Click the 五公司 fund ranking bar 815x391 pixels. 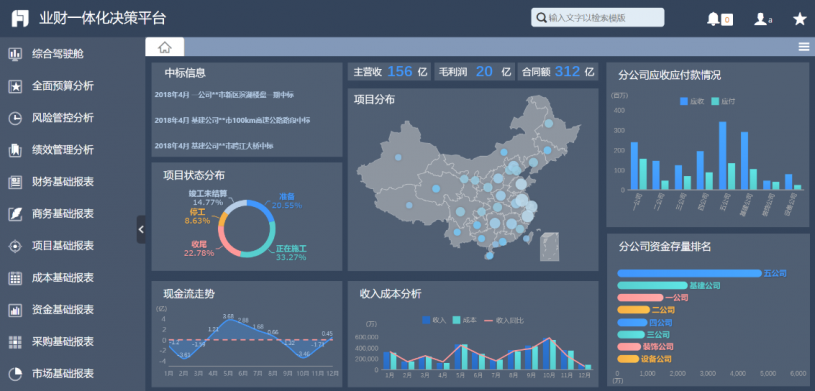689,273
